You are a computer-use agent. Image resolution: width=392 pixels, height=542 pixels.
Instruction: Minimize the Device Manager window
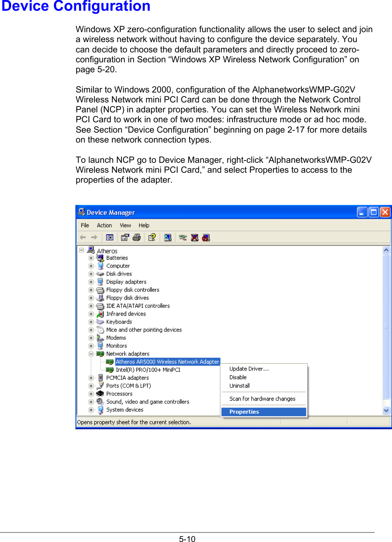pos(362,212)
